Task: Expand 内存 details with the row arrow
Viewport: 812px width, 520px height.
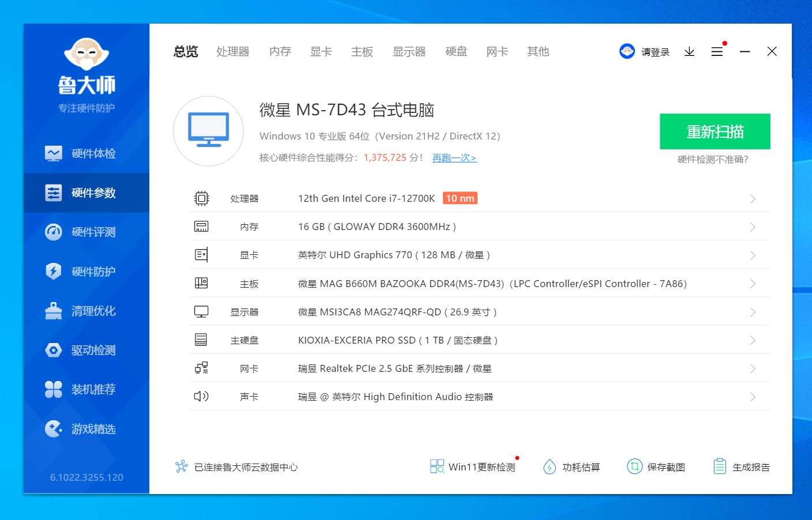Action: coord(753,227)
